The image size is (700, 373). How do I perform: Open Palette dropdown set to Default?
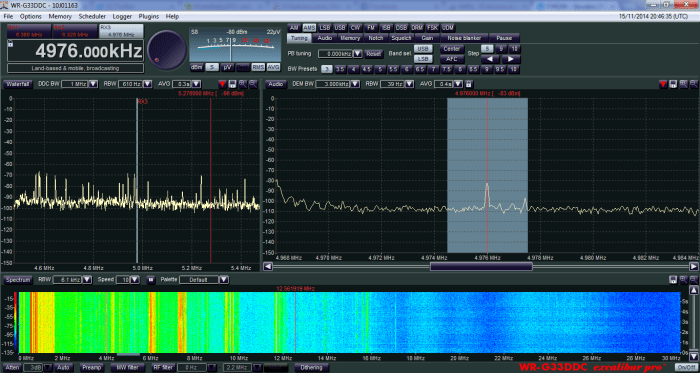pos(224,280)
